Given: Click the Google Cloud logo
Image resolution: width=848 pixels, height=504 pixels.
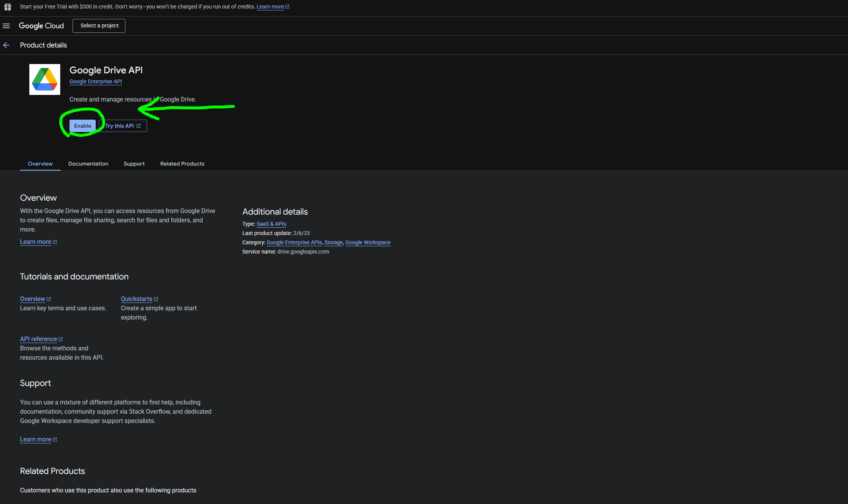Looking at the screenshot, I should [x=41, y=26].
